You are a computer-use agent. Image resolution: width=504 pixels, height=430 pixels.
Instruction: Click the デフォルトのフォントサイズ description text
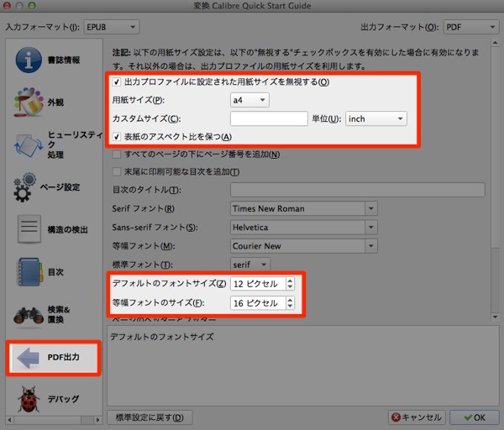(x=161, y=337)
